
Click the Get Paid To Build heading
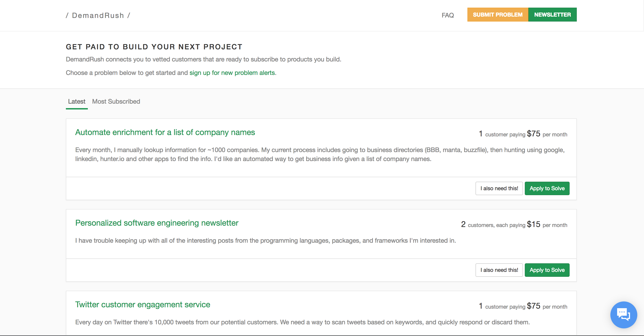tap(154, 47)
